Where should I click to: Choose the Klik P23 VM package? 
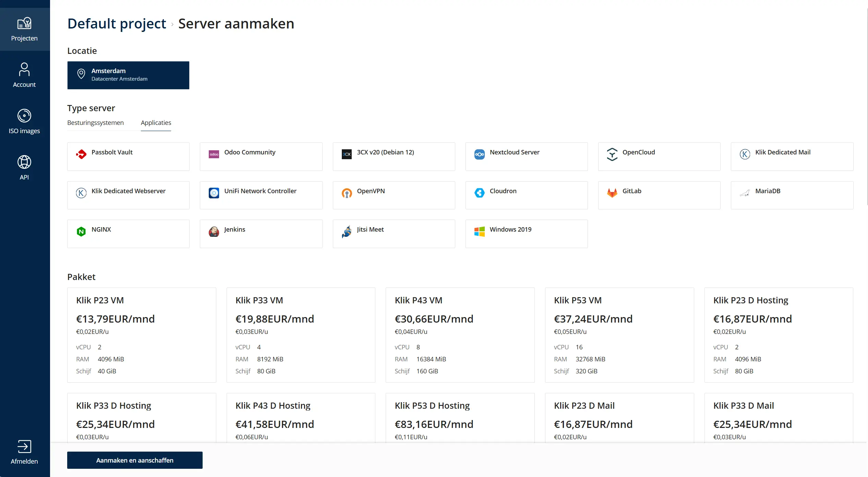(x=142, y=335)
